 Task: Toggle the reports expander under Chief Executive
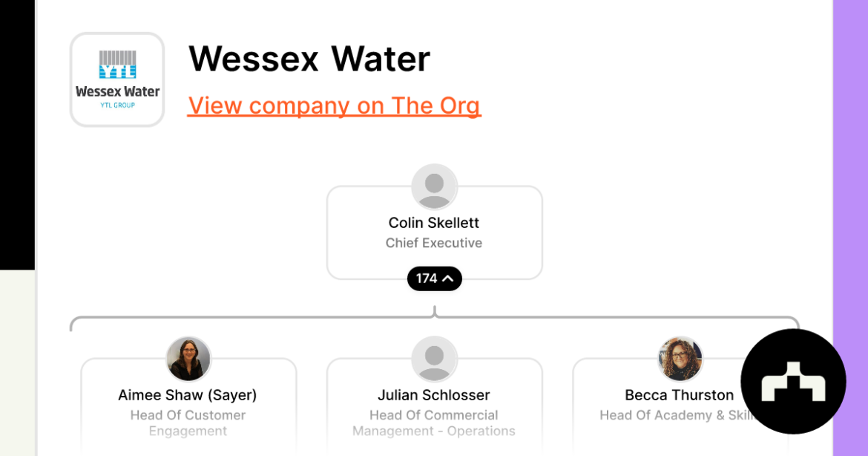(x=434, y=278)
